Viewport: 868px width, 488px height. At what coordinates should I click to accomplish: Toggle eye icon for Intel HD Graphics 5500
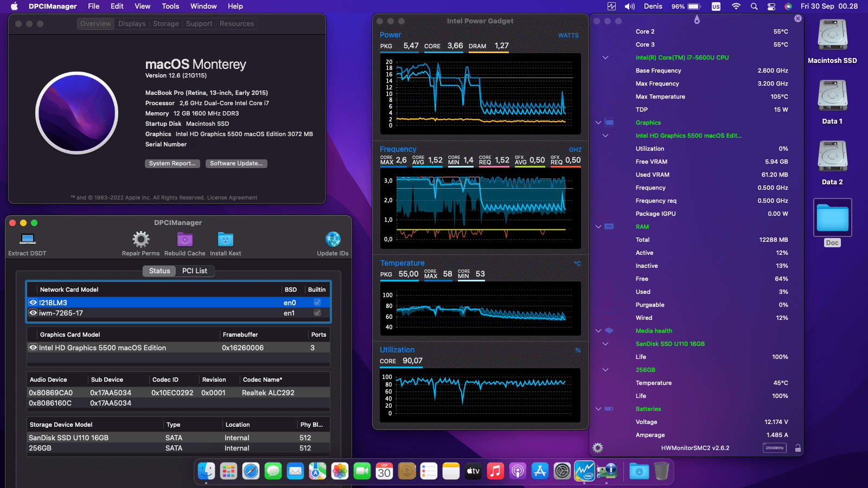[x=33, y=348]
